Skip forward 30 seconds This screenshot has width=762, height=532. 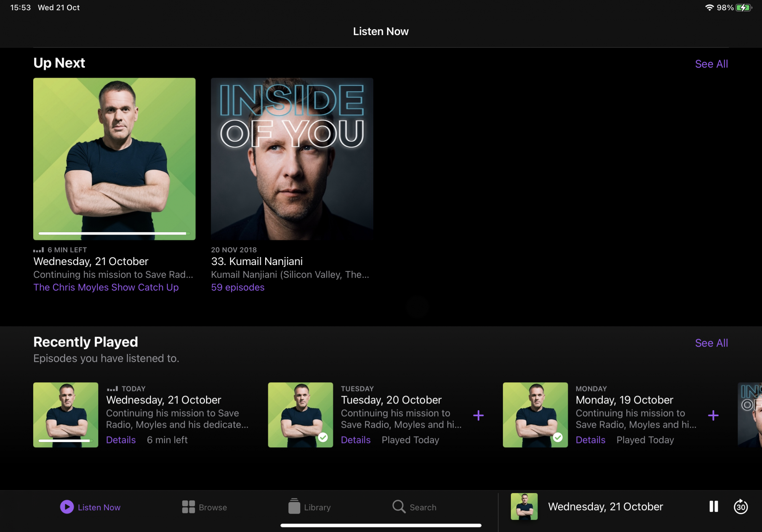click(741, 506)
